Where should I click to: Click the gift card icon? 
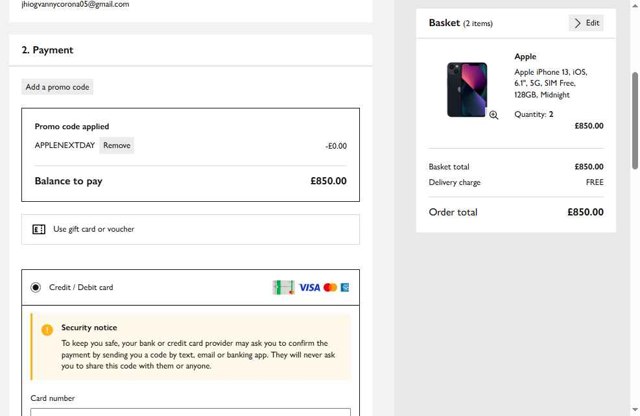39,229
